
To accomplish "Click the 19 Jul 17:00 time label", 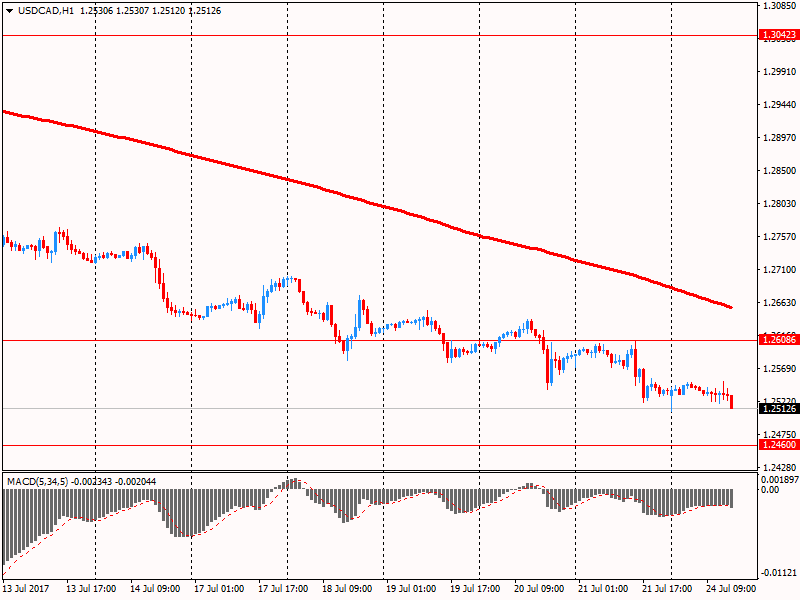I will coord(475,589).
